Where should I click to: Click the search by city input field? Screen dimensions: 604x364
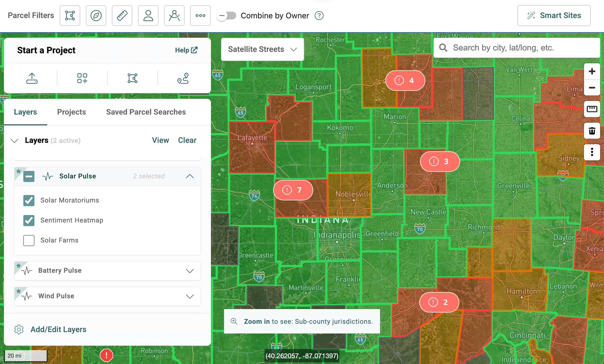pyautogui.click(x=517, y=48)
